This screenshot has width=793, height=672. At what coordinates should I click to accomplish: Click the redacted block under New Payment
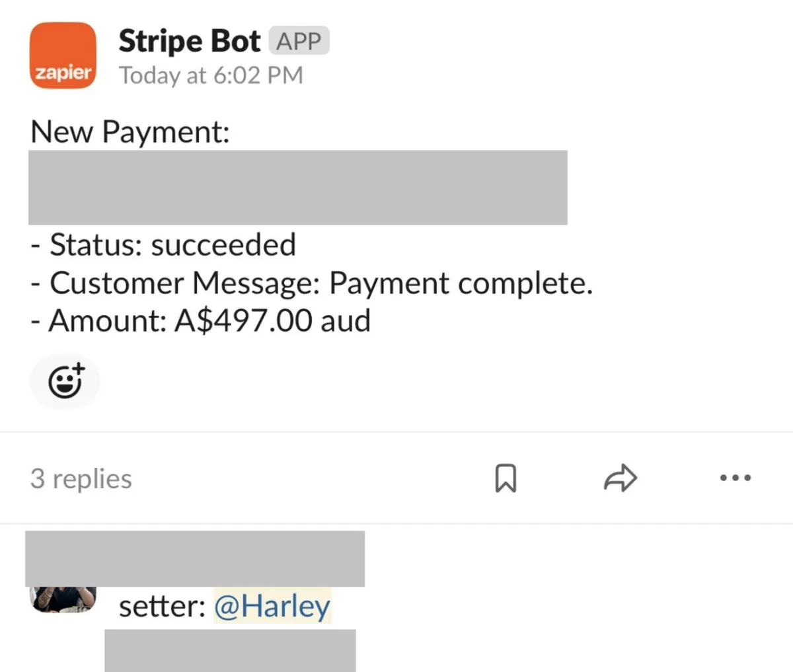(x=297, y=187)
